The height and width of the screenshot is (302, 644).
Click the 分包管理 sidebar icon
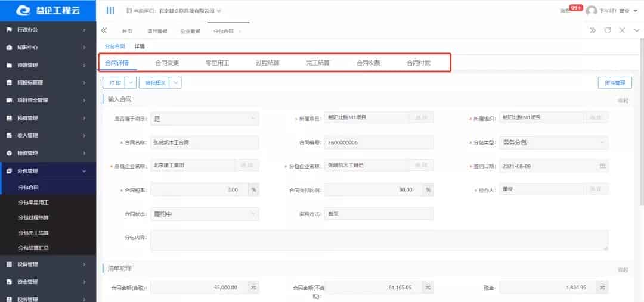[x=9, y=171]
